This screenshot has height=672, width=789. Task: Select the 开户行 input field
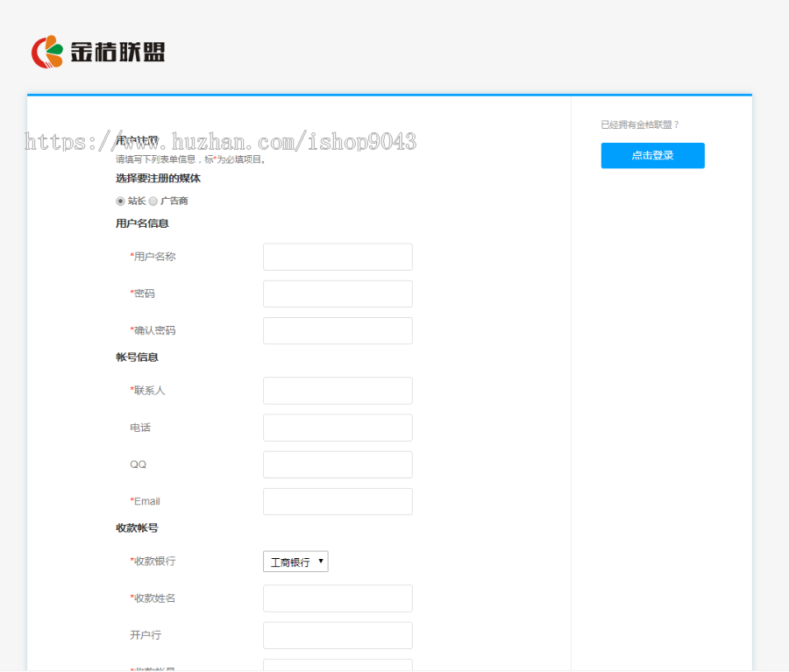[x=338, y=636]
